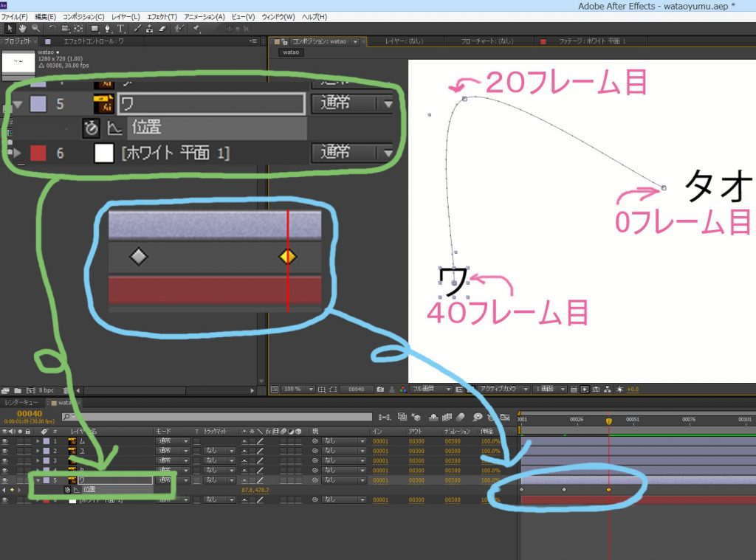The image size is (756, 560).
Task: Open the フル画質 resolution dropdown
Action: point(431,389)
